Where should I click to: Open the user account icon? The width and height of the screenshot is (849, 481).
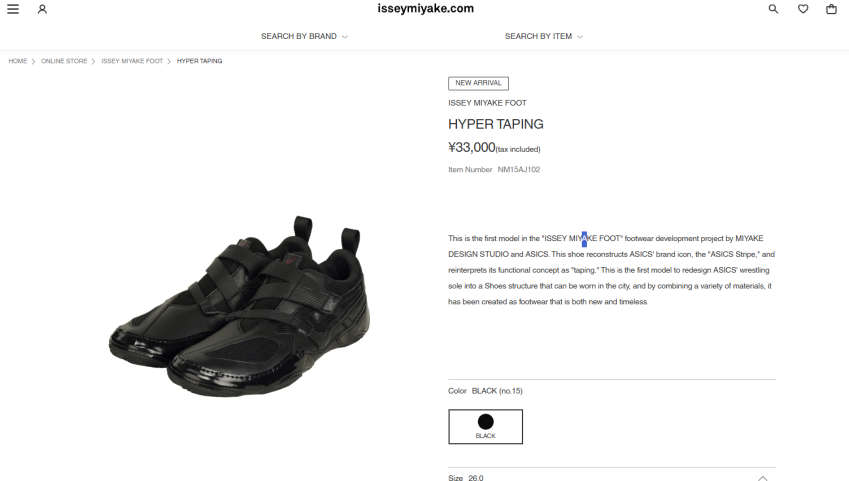pyautogui.click(x=42, y=9)
